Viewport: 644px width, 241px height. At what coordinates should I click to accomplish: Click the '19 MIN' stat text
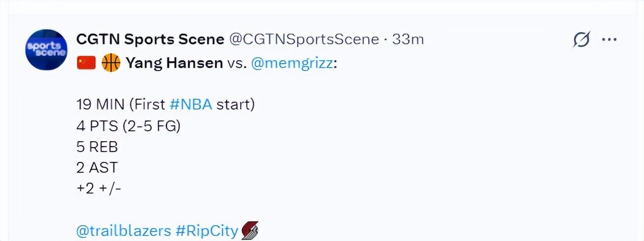click(x=96, y=105)
